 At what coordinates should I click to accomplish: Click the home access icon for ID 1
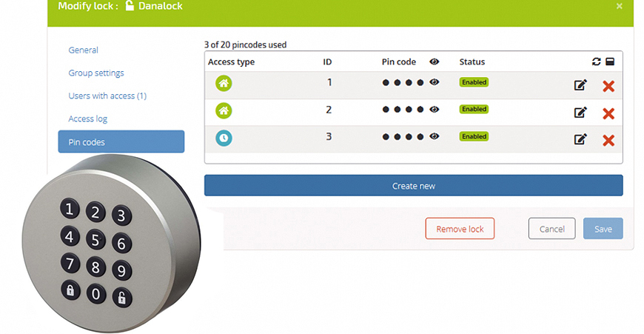click(224, 84)
